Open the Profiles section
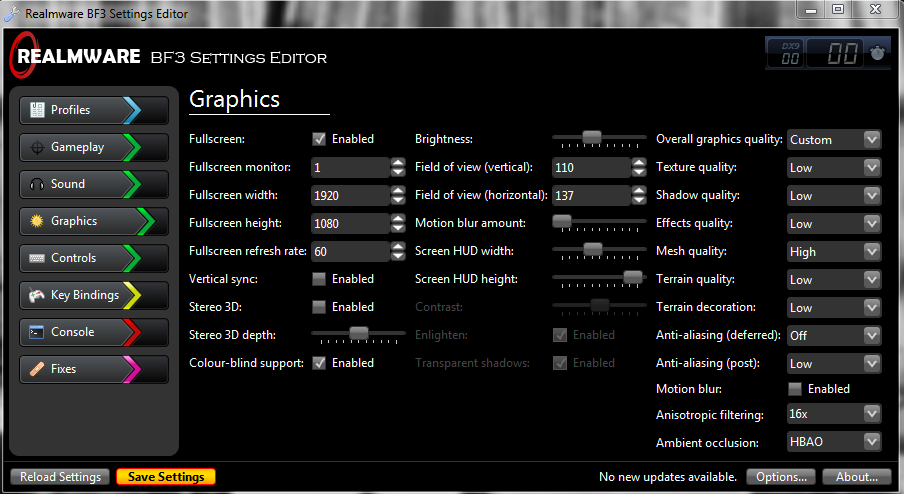The image size is (904, 494). 94,110
